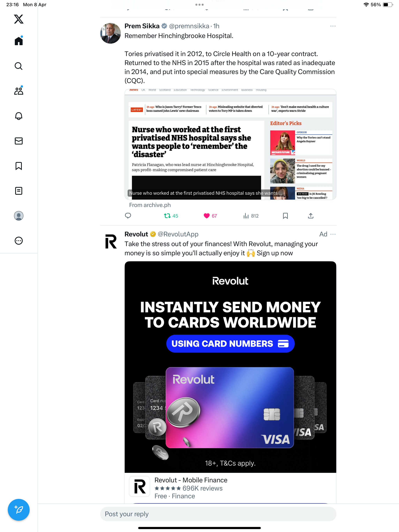The width and height of the screenshot is (399, 532).
Task: Open @premnsikka profile handle
Action: [189, 26]
